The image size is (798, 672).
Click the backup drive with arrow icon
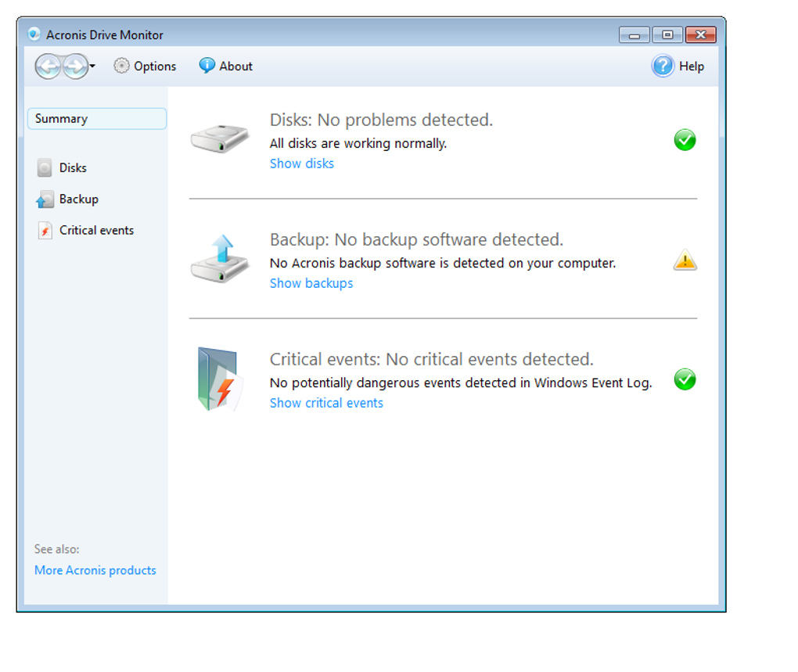[x=220, y=259]
